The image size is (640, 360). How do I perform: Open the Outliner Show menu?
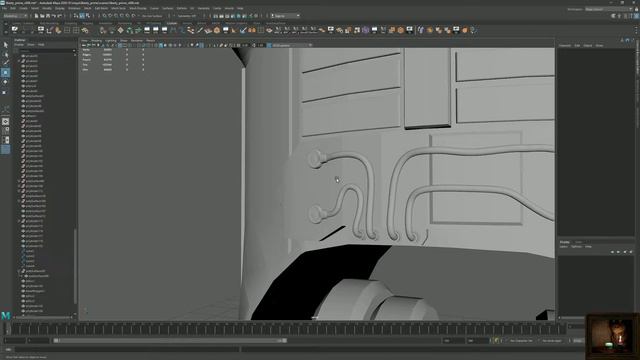tap(31, 44)
